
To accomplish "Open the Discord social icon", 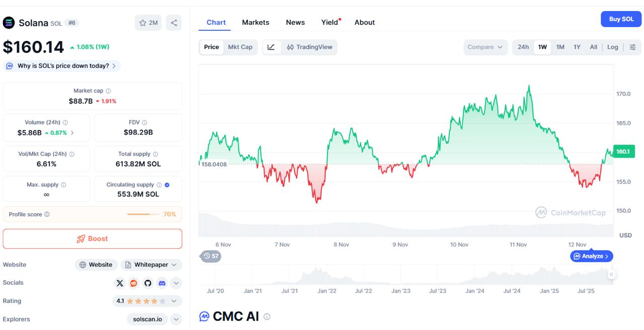I will [162, 283].
